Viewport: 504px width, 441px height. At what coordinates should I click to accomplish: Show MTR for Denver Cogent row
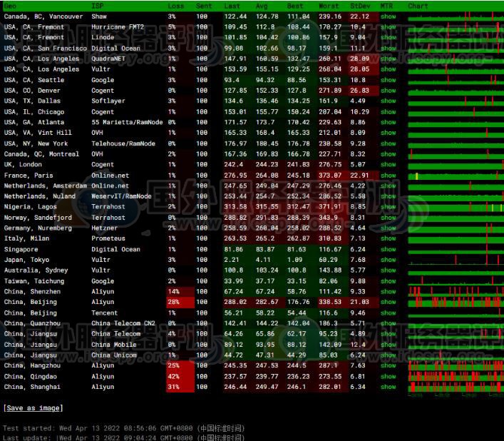tap(389, 91)
